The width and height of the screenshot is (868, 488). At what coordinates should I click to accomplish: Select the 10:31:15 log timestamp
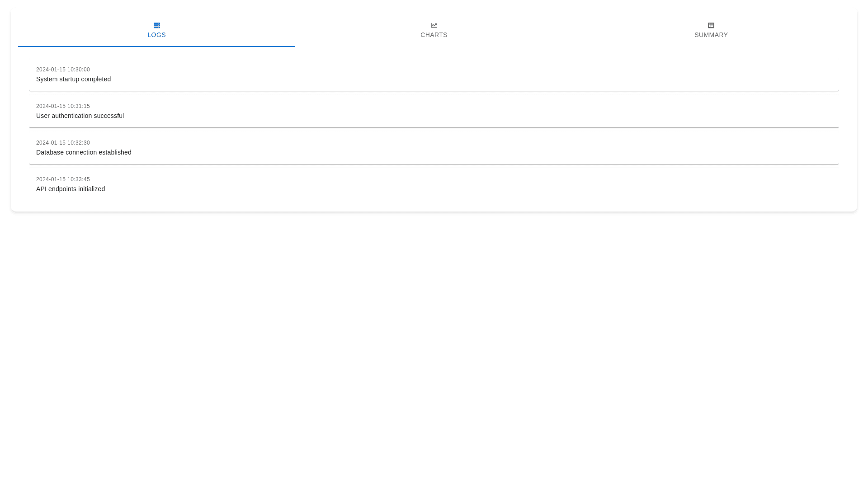click(x=63, y=106)
